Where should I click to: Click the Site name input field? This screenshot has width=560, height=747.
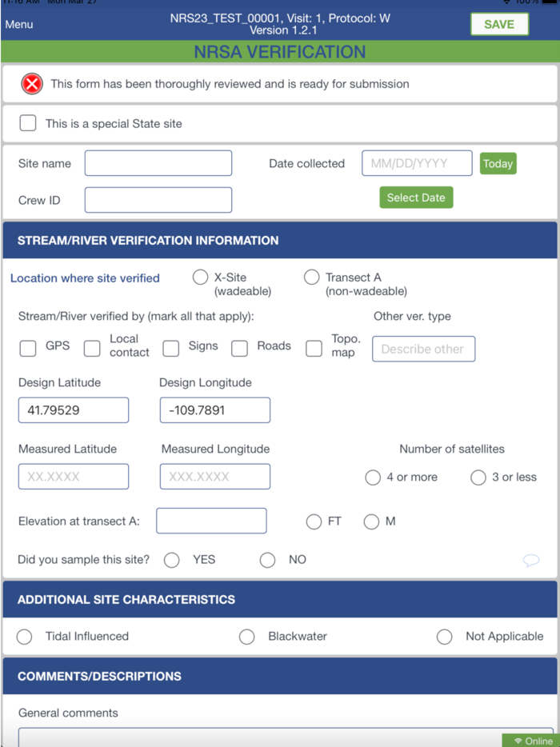point(158,163)
